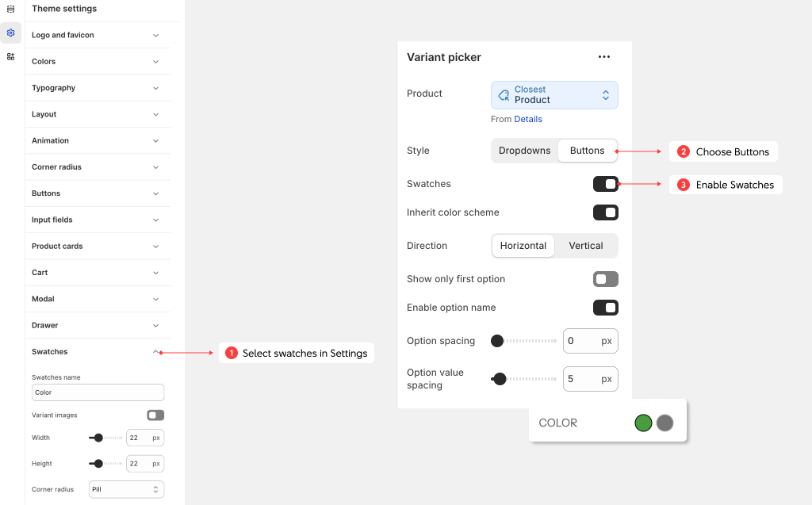Click the Closest Product tag icon
The width and height of the screenshot is (812, 505).
[x=504, y=95]
